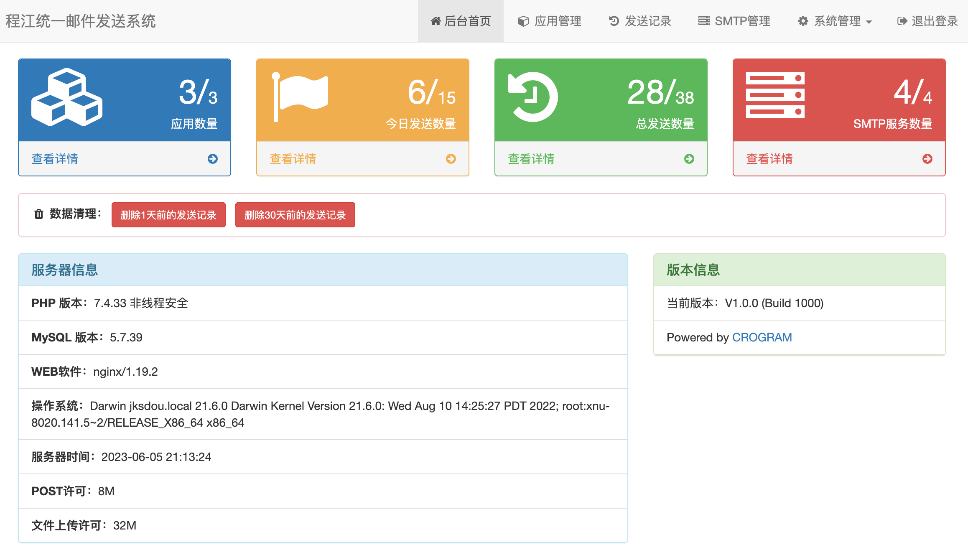Click red arrow circle under SMTP服务数量
The width and height of the screenshot is (968, 560).
click(x=927, y=159)
